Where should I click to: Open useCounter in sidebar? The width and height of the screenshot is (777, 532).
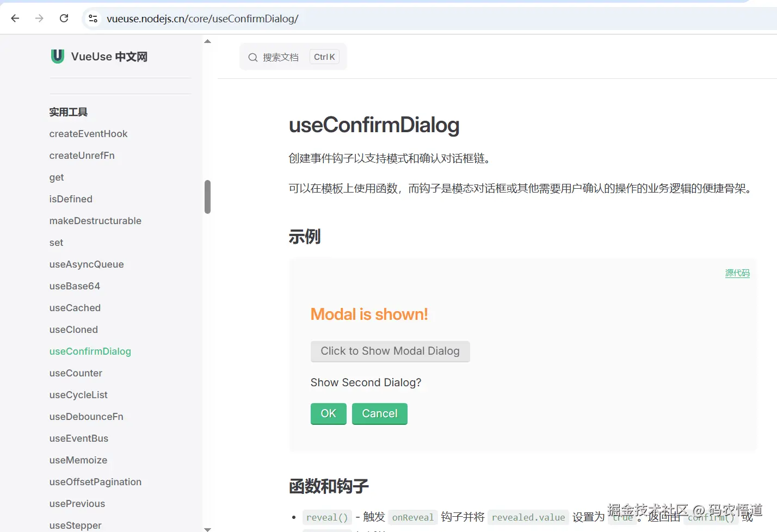(x=76, y=373)
